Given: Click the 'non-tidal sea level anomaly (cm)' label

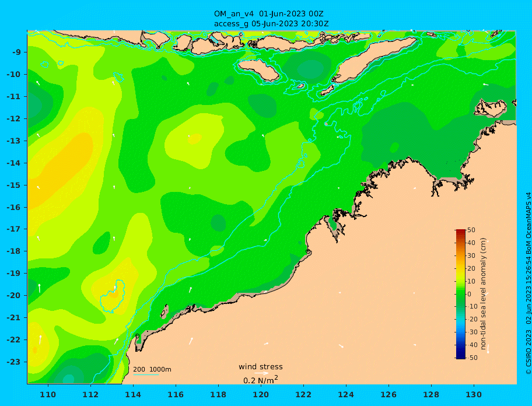Looking at the screenshot, I should (x=484, y=294).
